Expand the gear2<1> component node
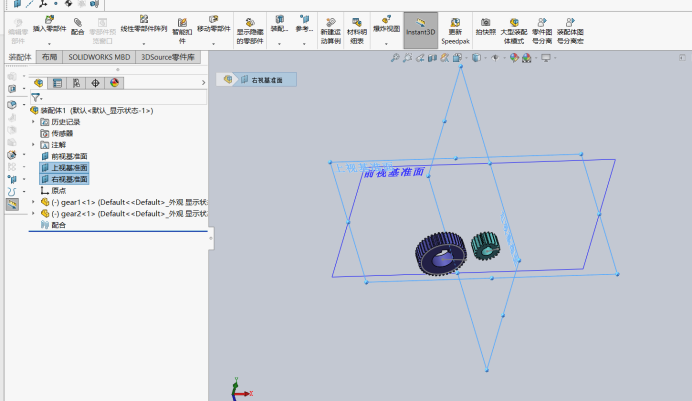This screenshot has height=401, width=692. [x=33, y=214]
